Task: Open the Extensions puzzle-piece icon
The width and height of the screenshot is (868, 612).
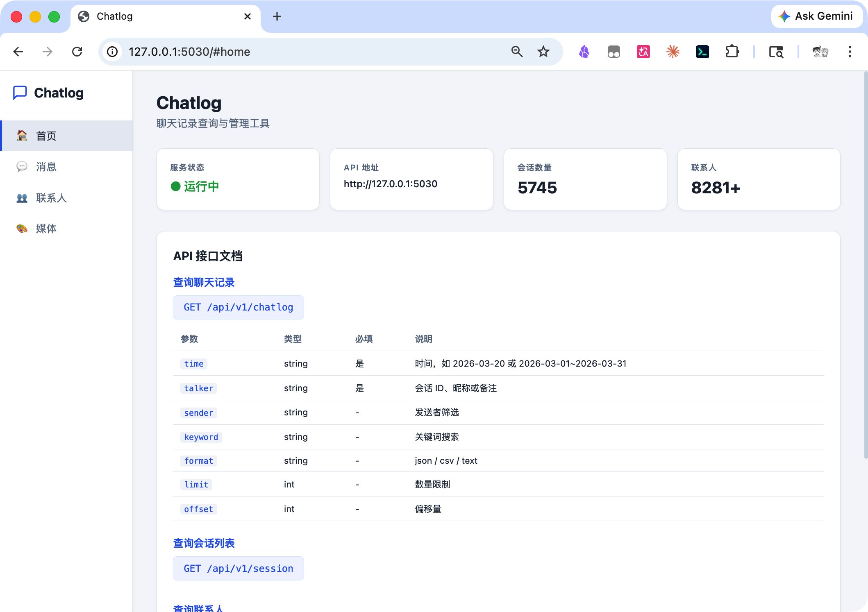Action: coord(732,52)
